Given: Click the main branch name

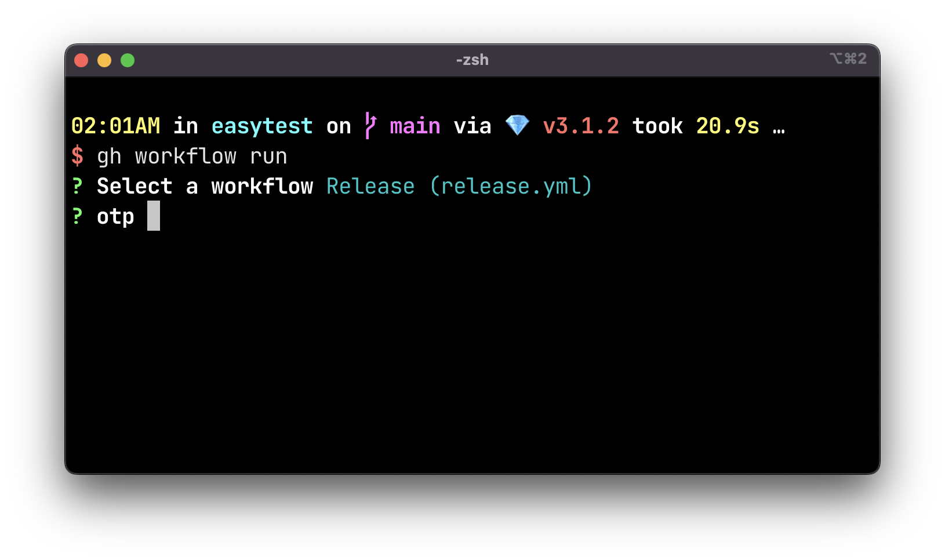Looking at the screenshot, I should pos(415,126).
